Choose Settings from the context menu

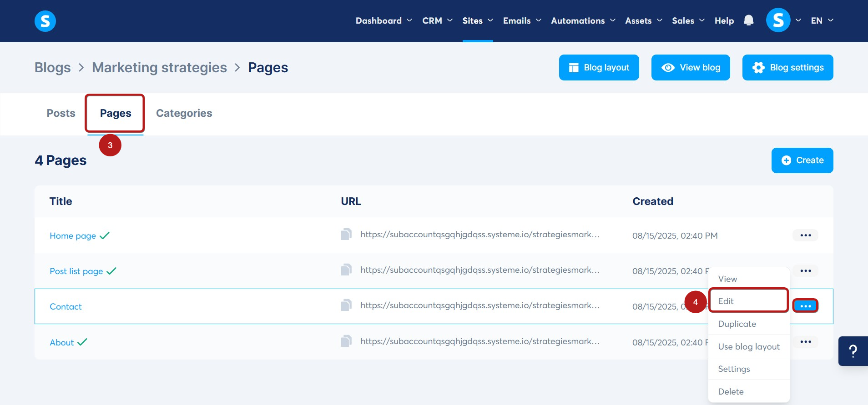pos(749,369)
